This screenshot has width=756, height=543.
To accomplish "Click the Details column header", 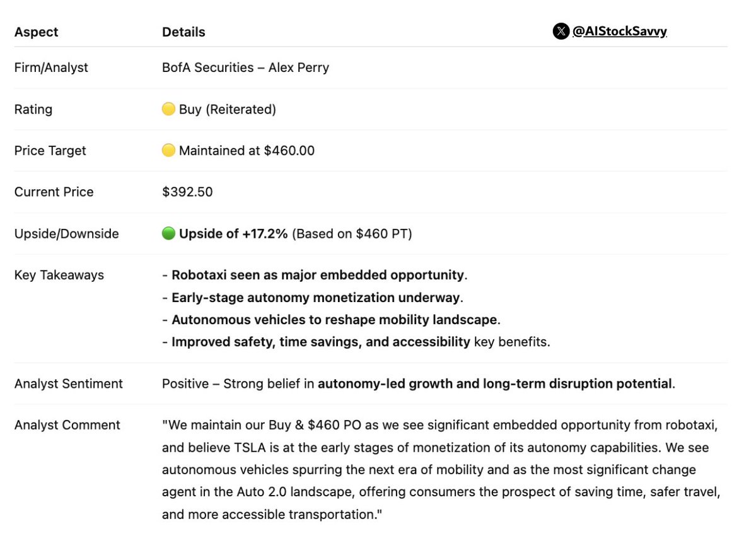I will 183,32.
